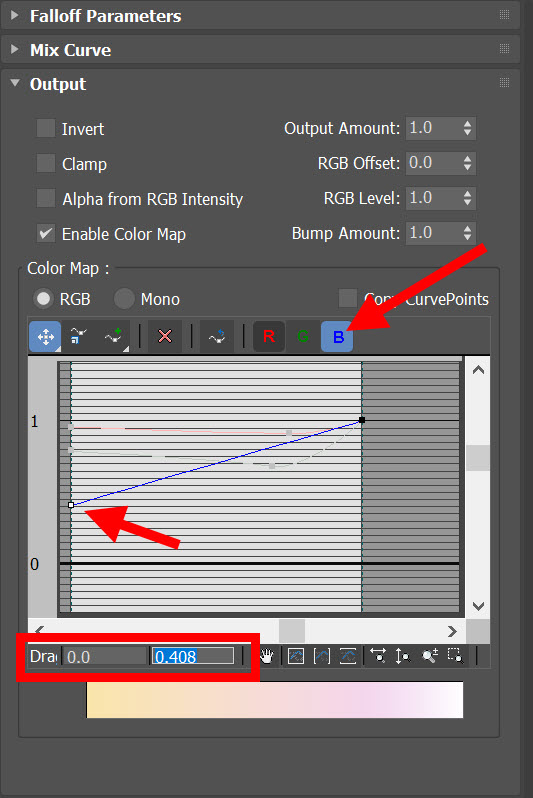This screenshot has height=798, width=533.
Task: Click the curve graph scroll-down arrow
Action: click(x=478, y=606)
